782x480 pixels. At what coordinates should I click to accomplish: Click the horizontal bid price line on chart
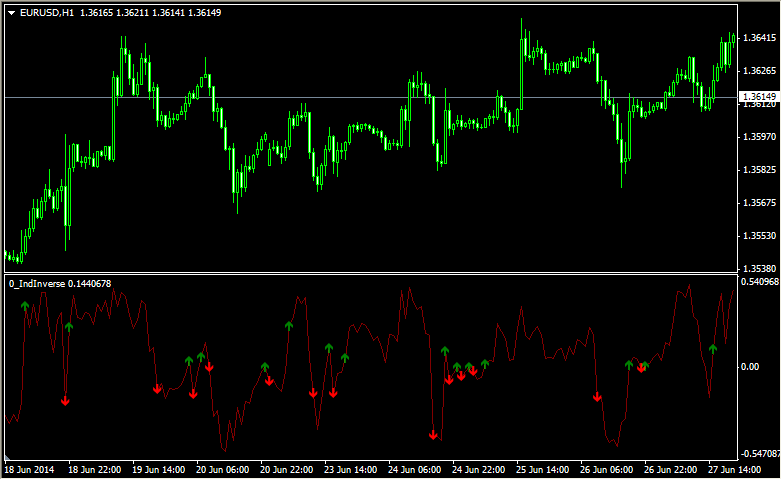coord(371,97)
